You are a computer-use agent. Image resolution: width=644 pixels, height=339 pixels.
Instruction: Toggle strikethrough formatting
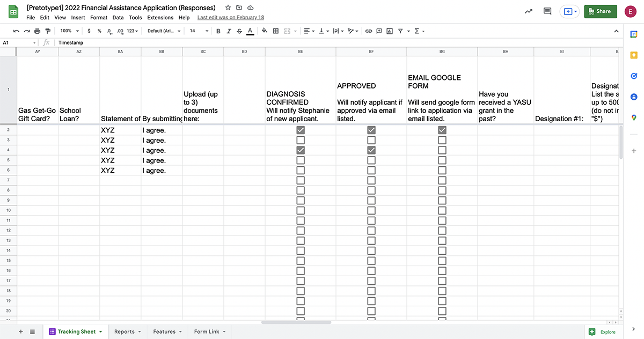point(239,31)
